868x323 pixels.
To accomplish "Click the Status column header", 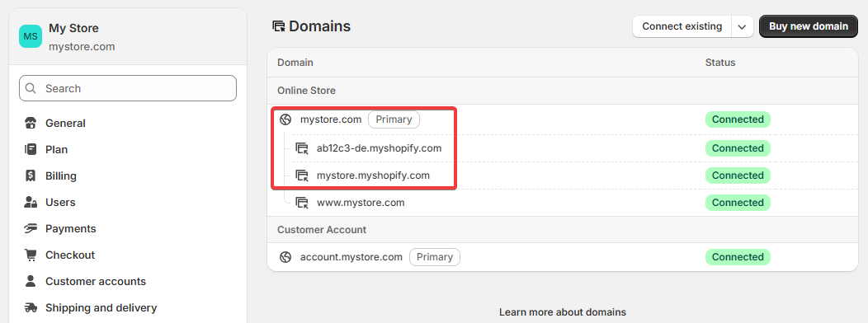I will tap(720, 63).
